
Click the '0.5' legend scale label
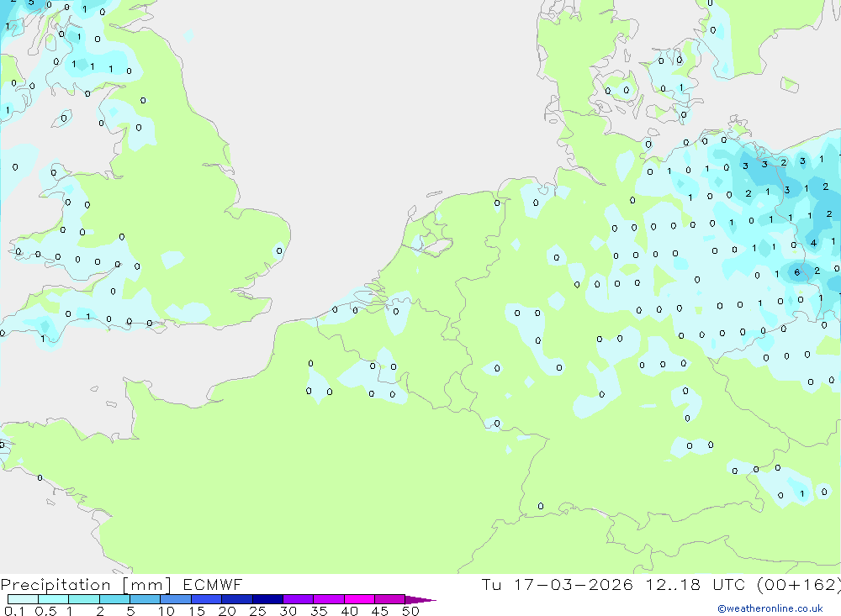coord(45,611)
